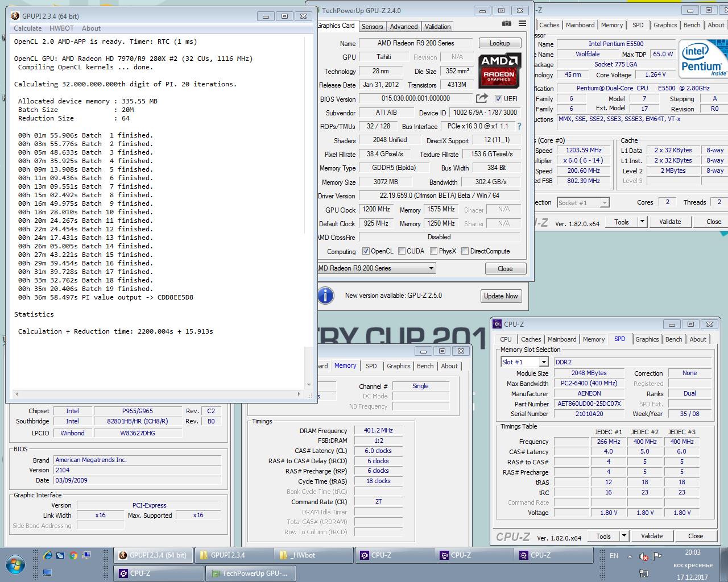728x582 pixels.
Task: Open the EN language indicator
Action: tap(614, 556)
